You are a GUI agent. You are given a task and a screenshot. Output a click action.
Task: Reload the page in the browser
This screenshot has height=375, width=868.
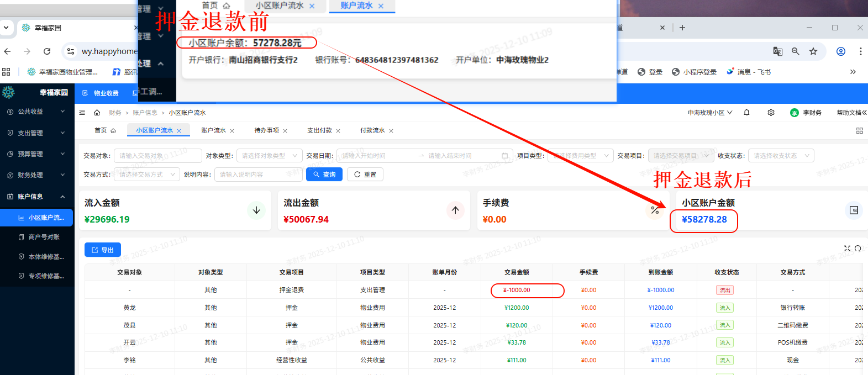[x=47, y=51]
